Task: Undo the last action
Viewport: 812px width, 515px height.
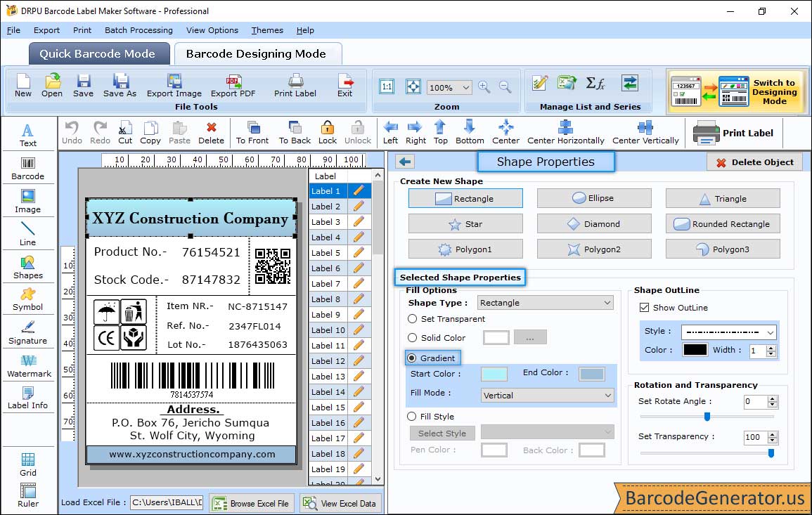Action: pyautogui.click(x=72, y=133)
